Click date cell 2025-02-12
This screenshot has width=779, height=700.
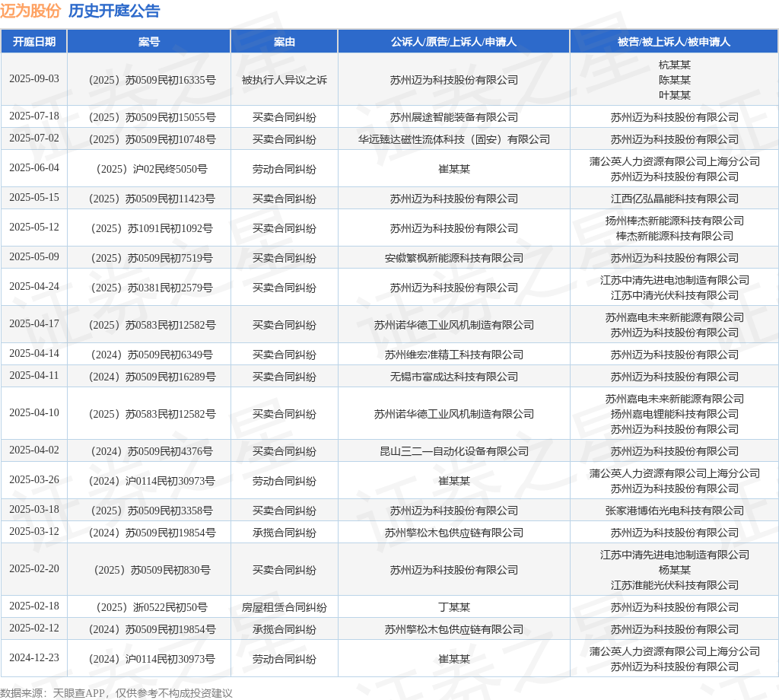pyautogui.click(x=33, y=628)
